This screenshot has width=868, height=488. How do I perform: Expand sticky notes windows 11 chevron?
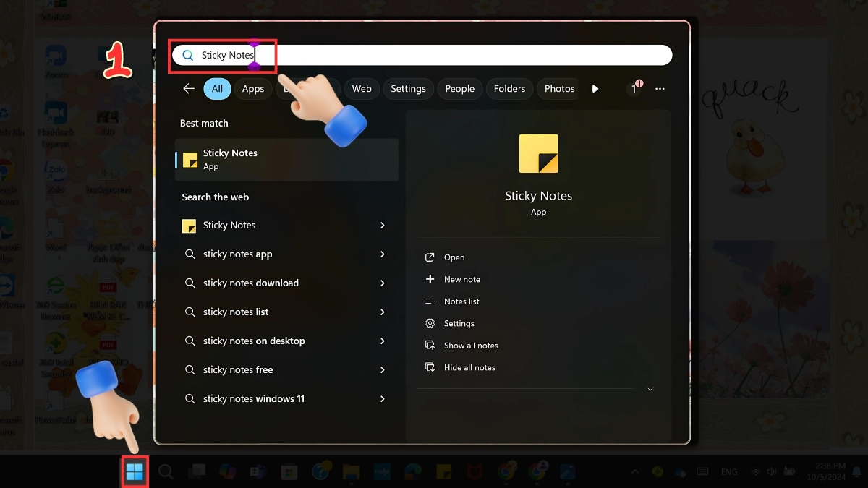coord(383,399)
